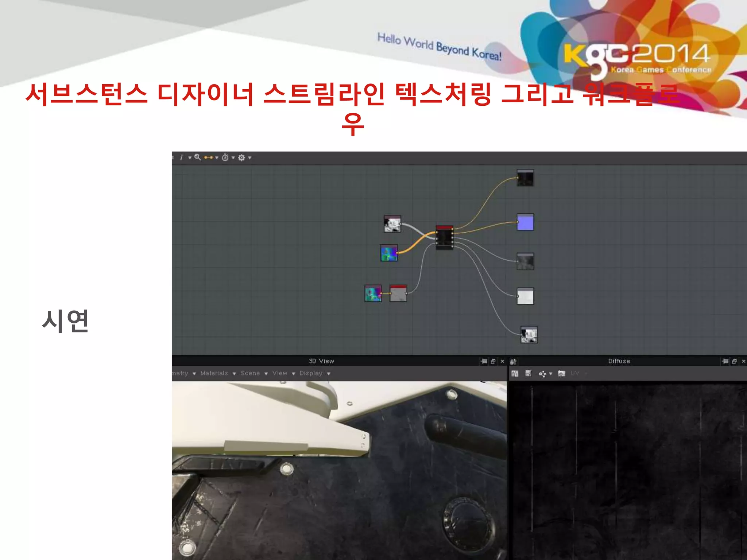Viewport: 747px width, 560px height.
Task: Close the 3D View panel
Action: (x=502, y=361)
